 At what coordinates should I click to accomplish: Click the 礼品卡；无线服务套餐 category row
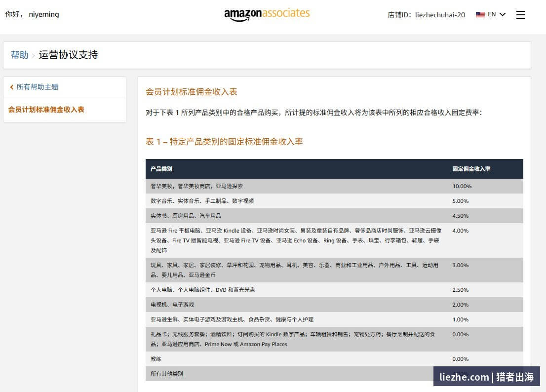click(x=334, y=339)
